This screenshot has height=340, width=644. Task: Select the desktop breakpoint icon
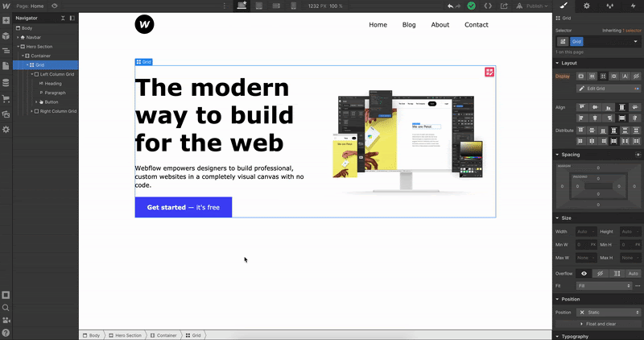coord(242,6)
